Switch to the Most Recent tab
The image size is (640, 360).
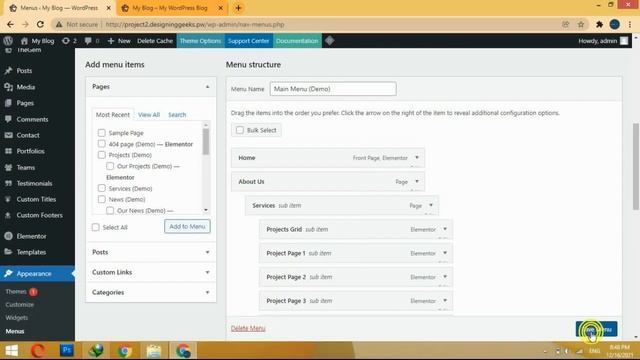coord(113,115)
